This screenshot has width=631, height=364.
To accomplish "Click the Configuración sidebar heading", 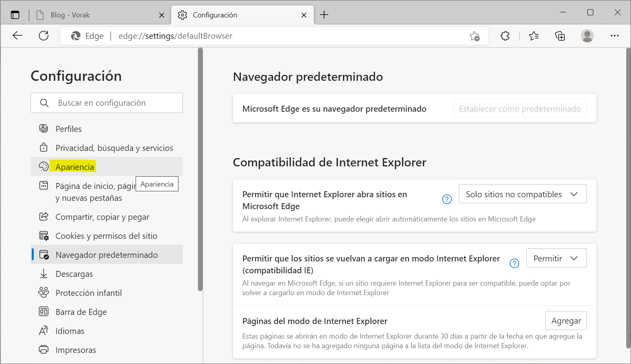I will pyautogui.click(x=76, y=76).
